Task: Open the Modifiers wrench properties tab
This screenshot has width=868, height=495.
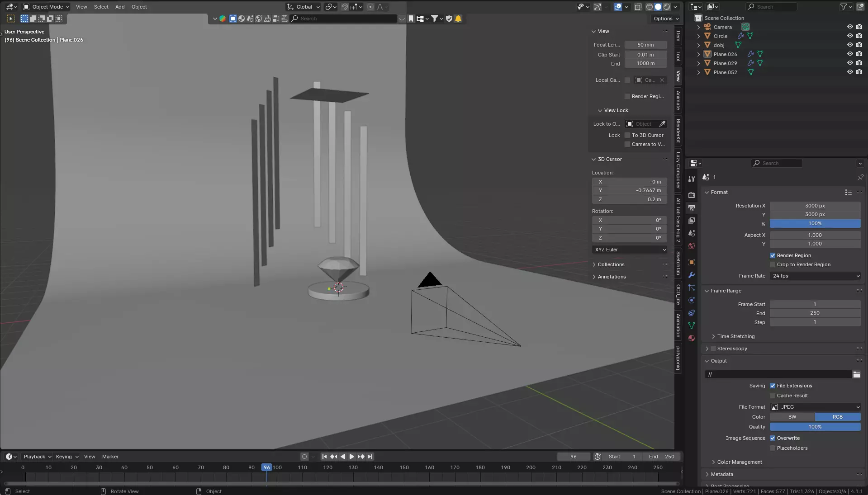Action: click(692, 275)
